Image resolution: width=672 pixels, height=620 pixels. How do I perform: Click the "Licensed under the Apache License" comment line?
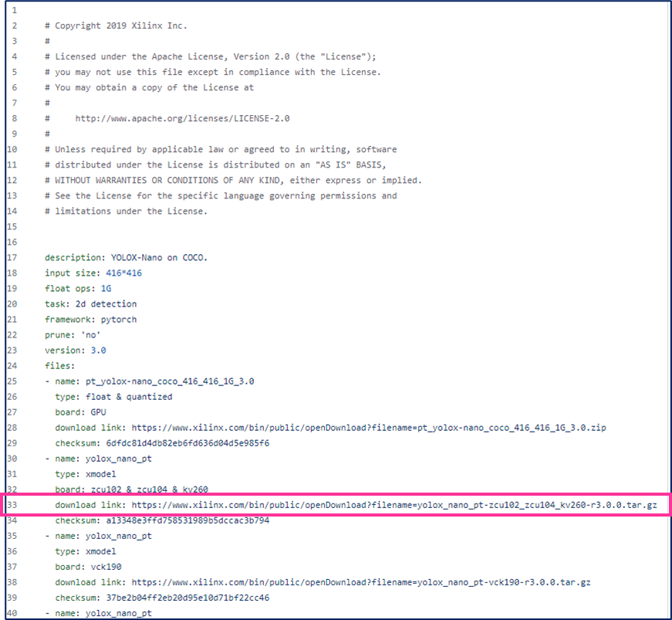click(x=211, y=56)
